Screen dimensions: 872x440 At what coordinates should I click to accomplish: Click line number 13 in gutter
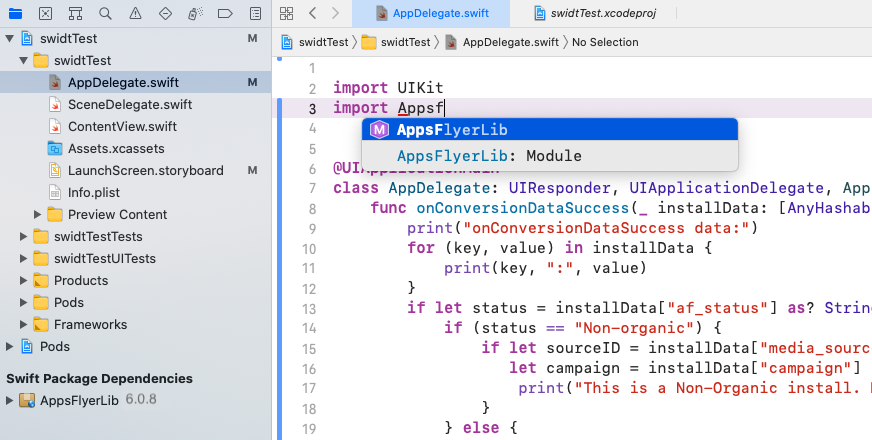pyautogui.click(x=309, y=309)
